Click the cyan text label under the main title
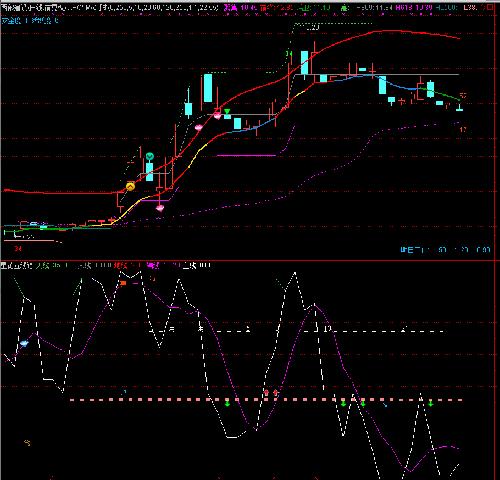Image resolution: width=500 pixels, height=480 pixels. [x=30, y=21]
